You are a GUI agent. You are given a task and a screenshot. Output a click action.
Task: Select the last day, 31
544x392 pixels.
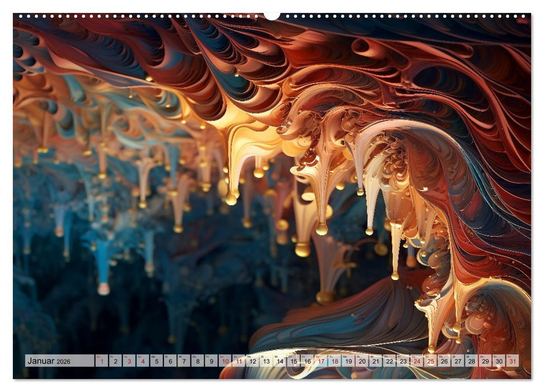click(512, 361)
